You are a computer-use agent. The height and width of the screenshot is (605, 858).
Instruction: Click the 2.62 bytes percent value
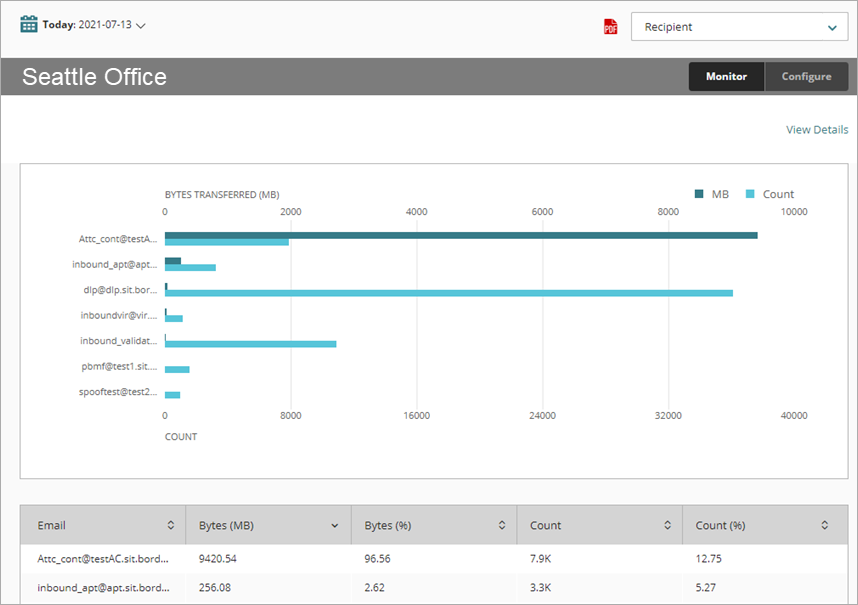pyautogui.click(x=374, y=587)
